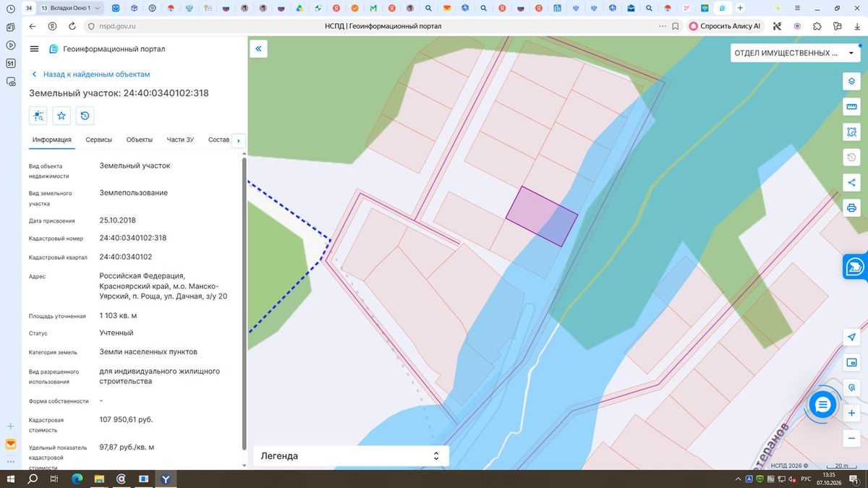Show more tabs with right arrow
This screenshot has height=488, width=868.
click(239, 140)
